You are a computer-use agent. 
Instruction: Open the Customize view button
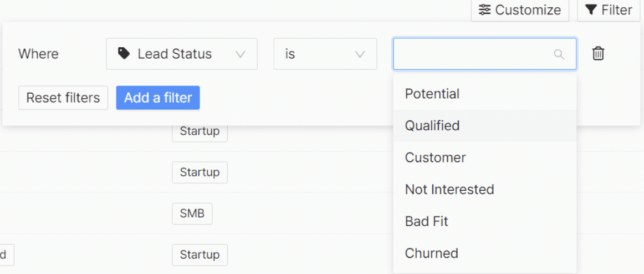pos(520,10)
